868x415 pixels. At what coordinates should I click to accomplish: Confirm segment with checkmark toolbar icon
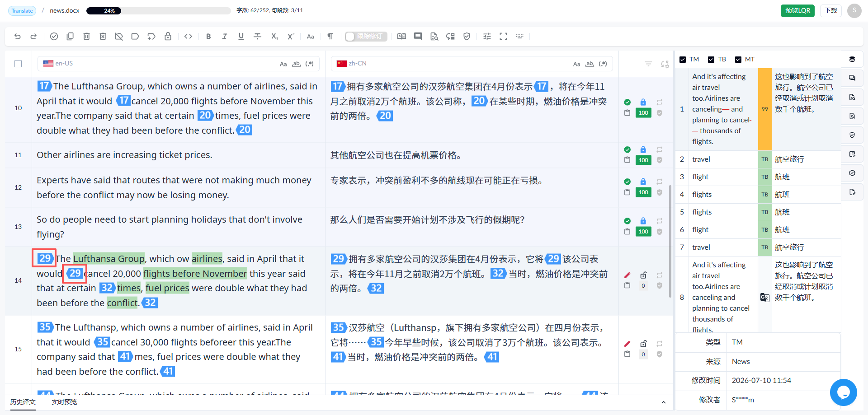[54, 37]
